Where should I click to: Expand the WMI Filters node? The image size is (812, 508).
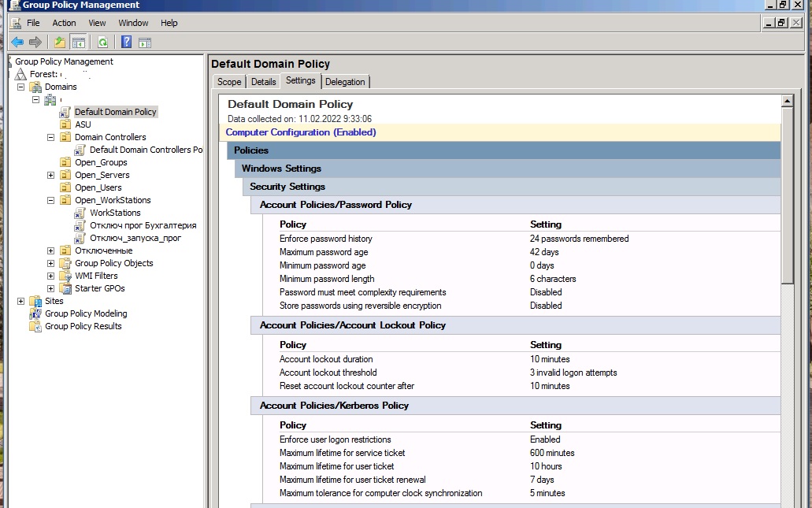tap(50, 276)
